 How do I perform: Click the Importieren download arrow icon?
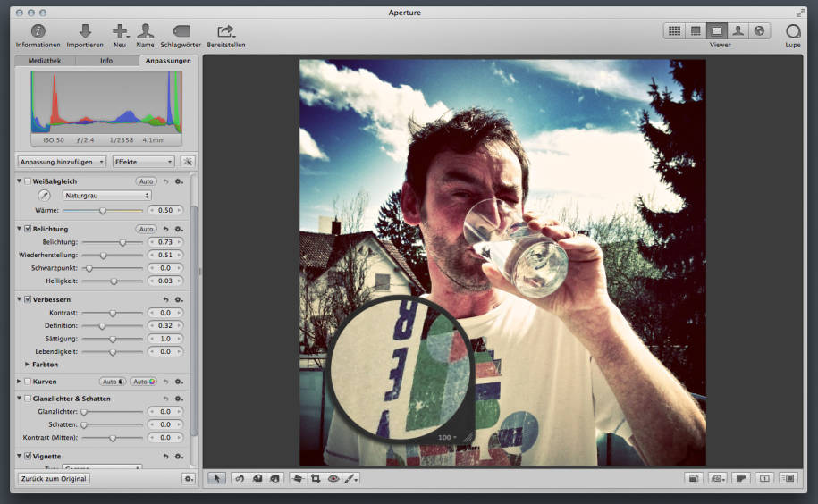(85, 31)
